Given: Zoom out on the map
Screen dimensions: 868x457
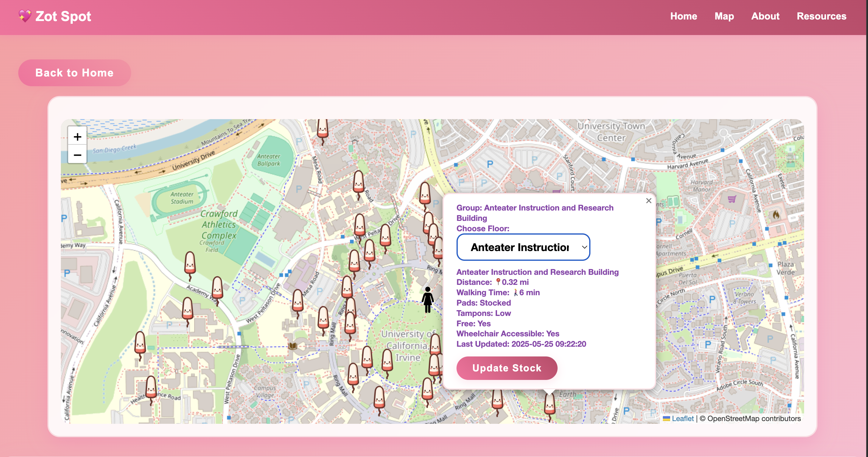Looking at the screenshot, I should pos(77,155).
